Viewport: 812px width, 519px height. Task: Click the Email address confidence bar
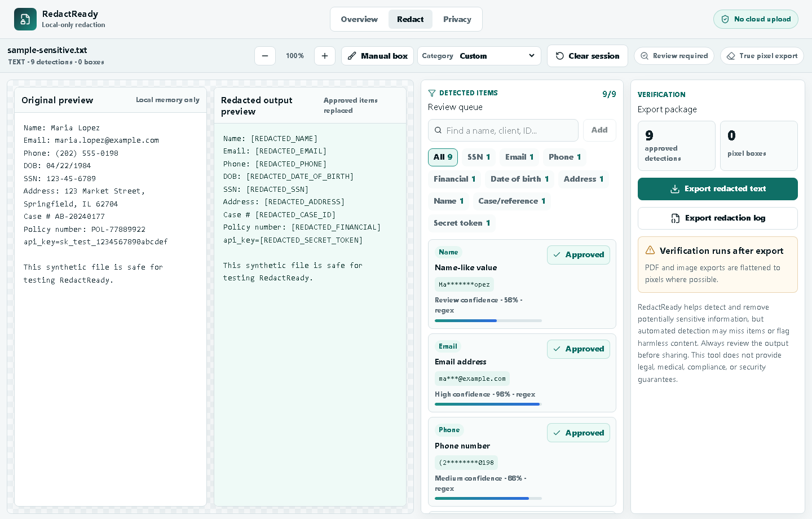point(488,404)
